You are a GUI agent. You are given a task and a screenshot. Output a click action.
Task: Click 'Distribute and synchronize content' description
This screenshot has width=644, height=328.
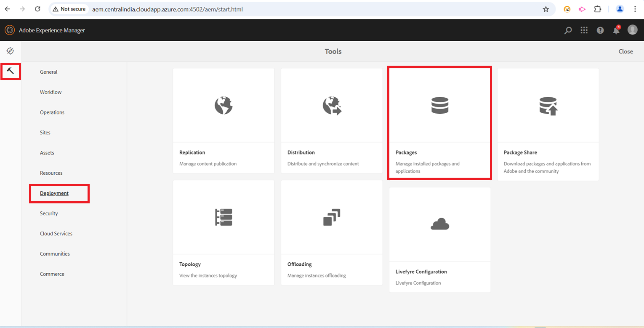pos(323,164)
